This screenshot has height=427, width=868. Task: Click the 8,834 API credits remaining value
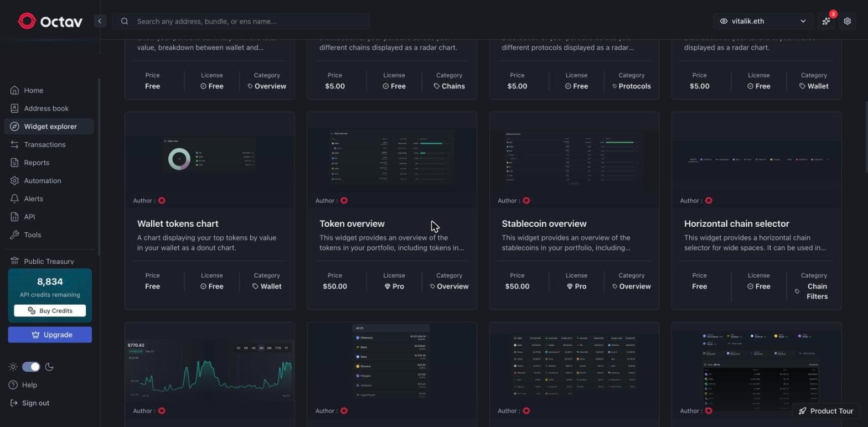(50, 282)
